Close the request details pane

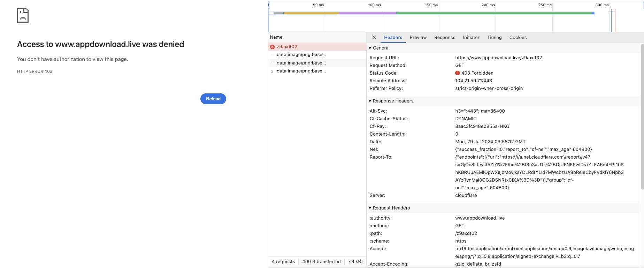point(374,37)
